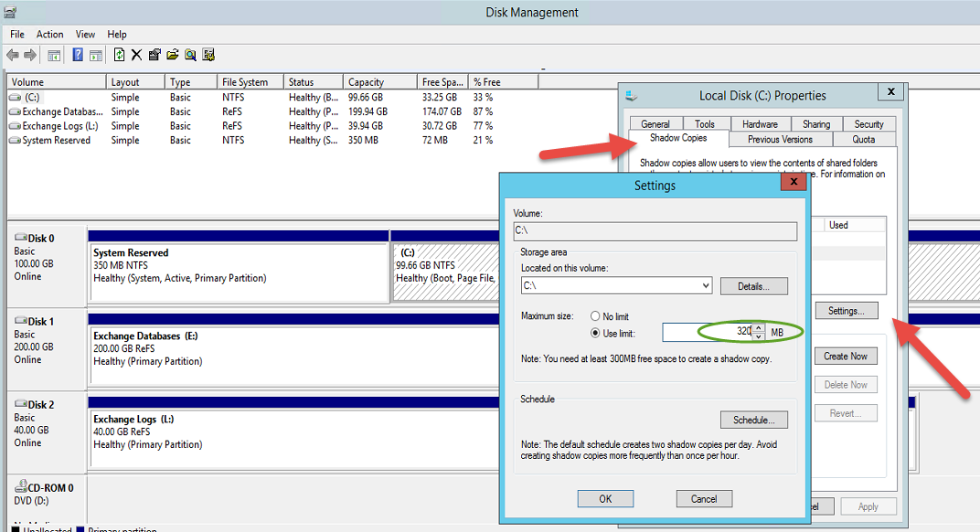980x532 pixels.
Task: Click Settings... button in Properties window
Action: pyautogui.click(x=847, y=311)
